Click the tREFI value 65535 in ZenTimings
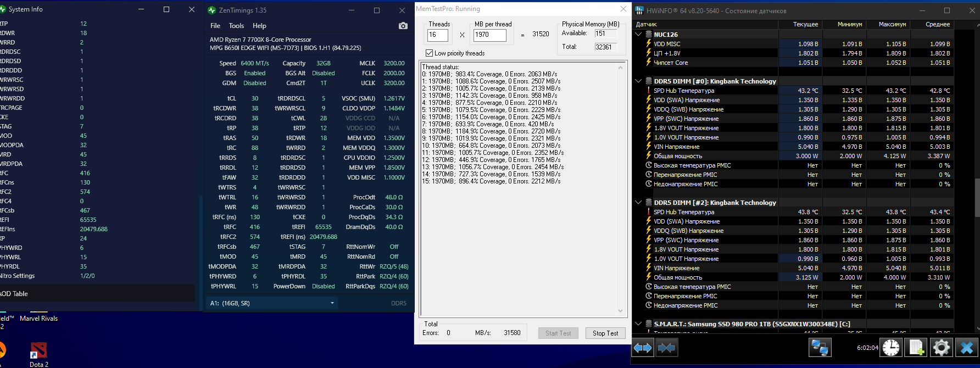The width and height of the screenshot is (980, 368). coord(323,227)
